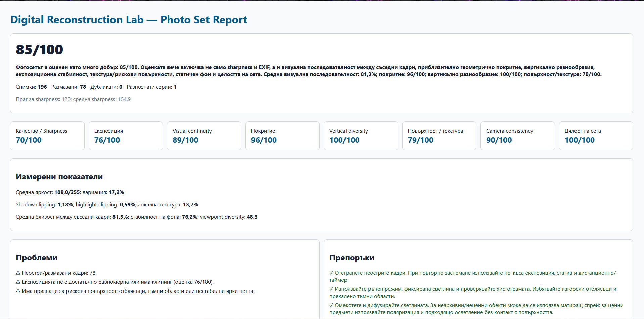The image size is (644, 319).
Task: Open the Експозиция 76/100 card
Action: click(x=126, y=136)
